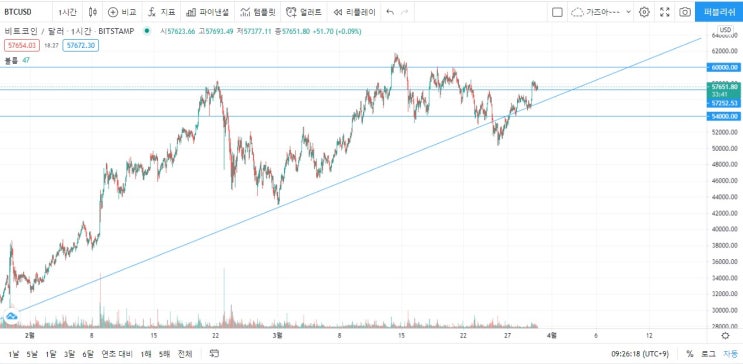Click the green market status dot
This screenshot has height=364, width=743.
pyautogui.click(x=147, y=31)
